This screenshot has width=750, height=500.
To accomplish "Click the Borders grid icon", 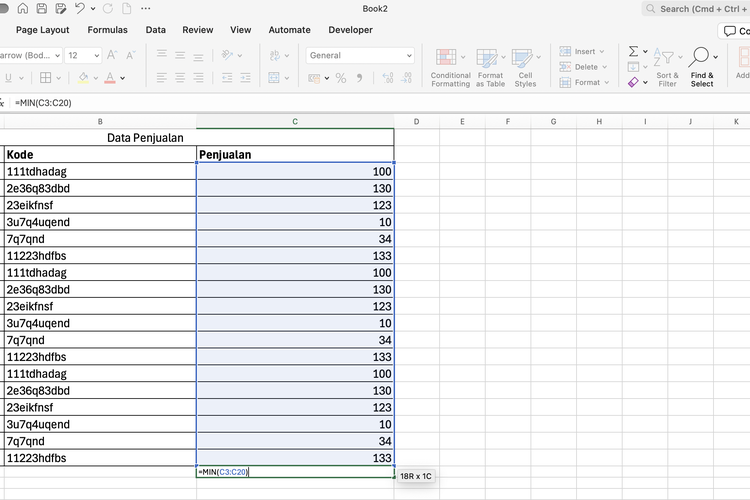I will pyautogui.click(x=45, y=78).
